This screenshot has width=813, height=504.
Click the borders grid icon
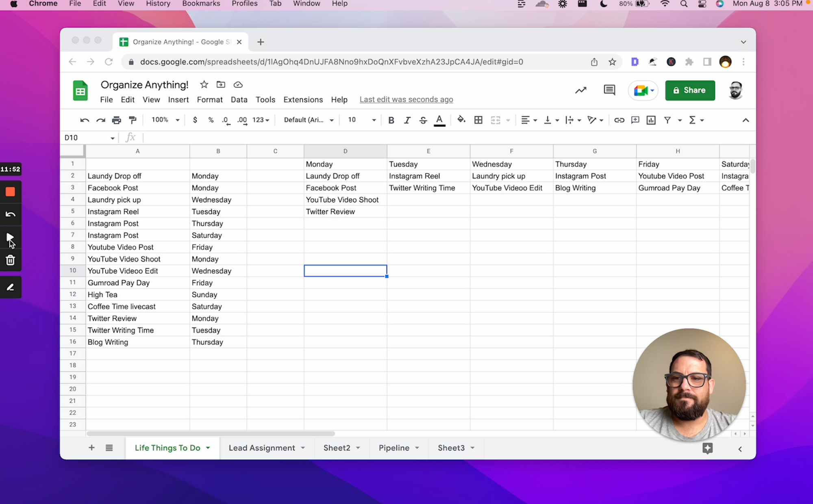478,120
